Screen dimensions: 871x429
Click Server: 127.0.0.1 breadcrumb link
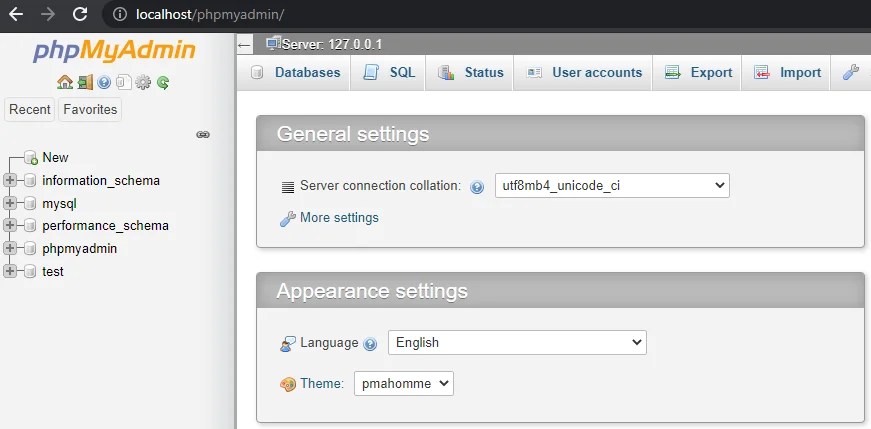coord(332,44)
